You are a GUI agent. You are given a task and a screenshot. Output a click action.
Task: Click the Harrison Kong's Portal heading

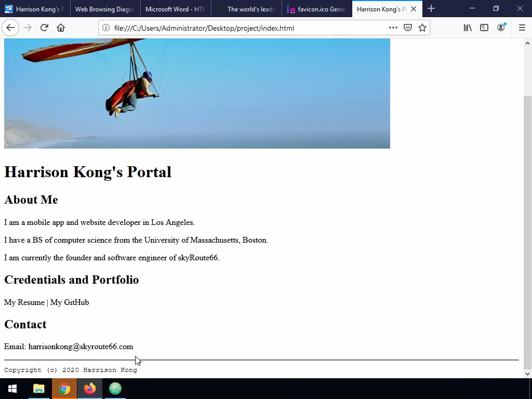coord(87,172)
